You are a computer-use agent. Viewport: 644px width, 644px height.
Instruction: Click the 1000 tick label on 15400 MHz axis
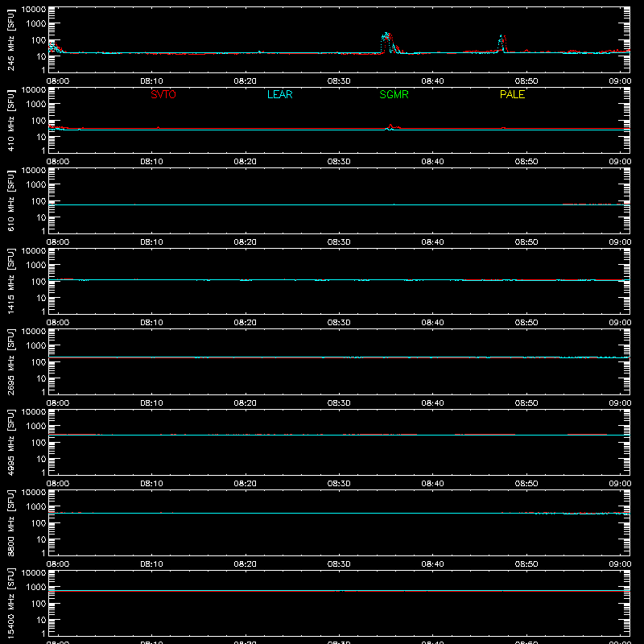[36, 587]
